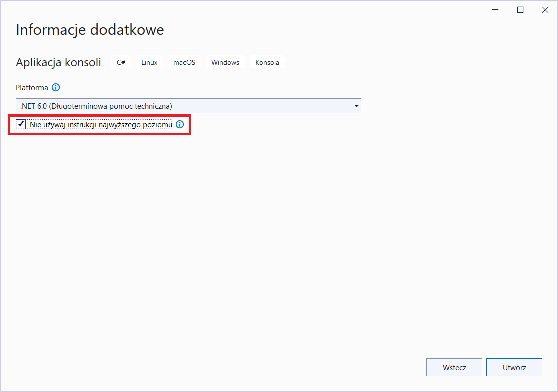
Task: Minimize the dialog window
Action: click(x=496, y=10)
